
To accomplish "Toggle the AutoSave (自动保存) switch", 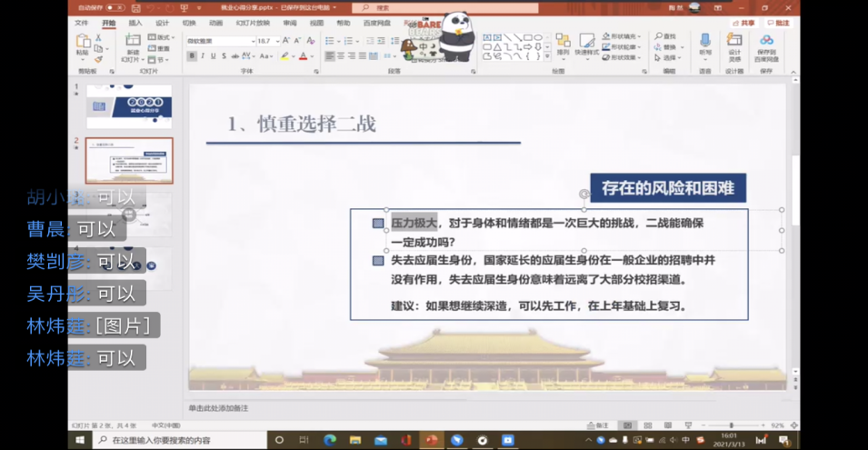I will (x=115, y=8).
